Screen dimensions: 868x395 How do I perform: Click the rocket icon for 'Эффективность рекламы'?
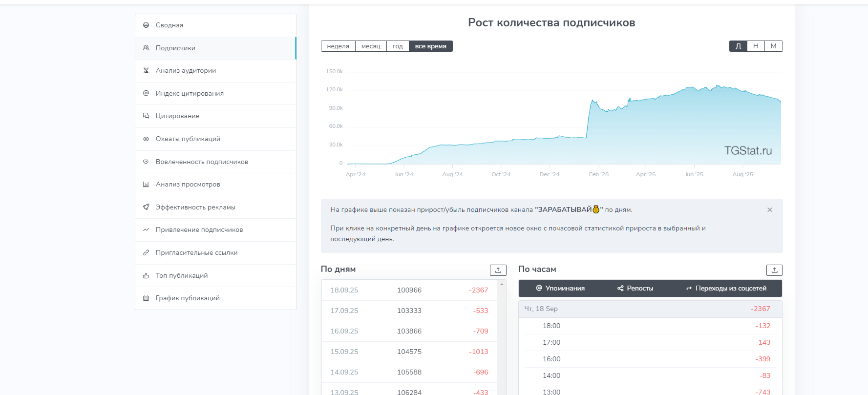(146, 207)
